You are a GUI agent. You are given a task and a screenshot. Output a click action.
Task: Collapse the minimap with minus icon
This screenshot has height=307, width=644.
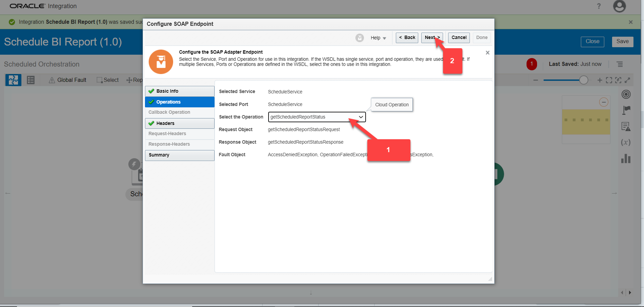(x=603, y=102)
